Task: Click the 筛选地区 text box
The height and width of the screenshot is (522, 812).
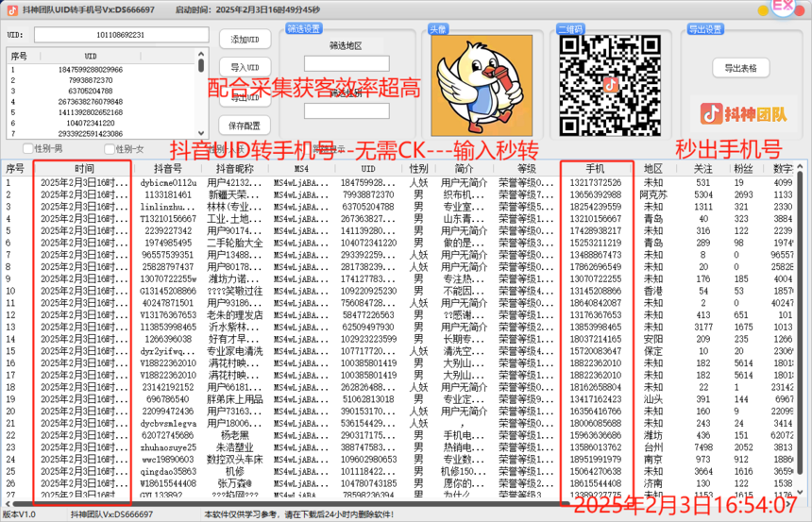Action: (347, 63)
